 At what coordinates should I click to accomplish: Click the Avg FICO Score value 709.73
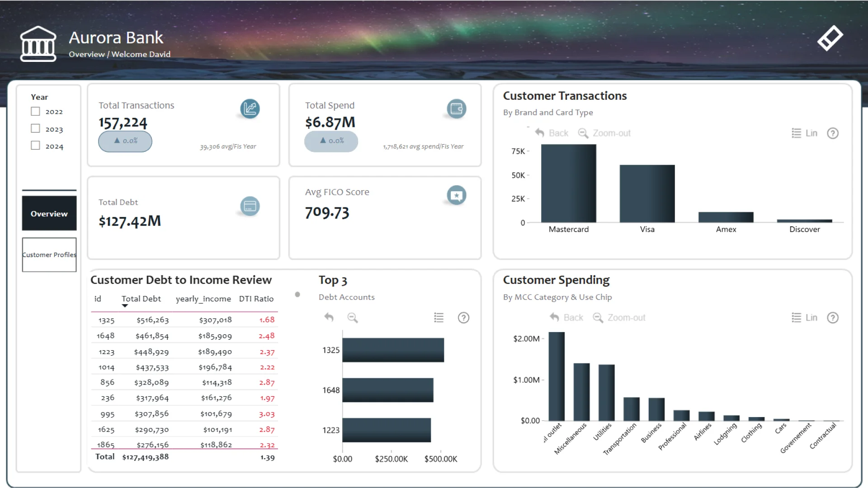[x=327, y=212]
